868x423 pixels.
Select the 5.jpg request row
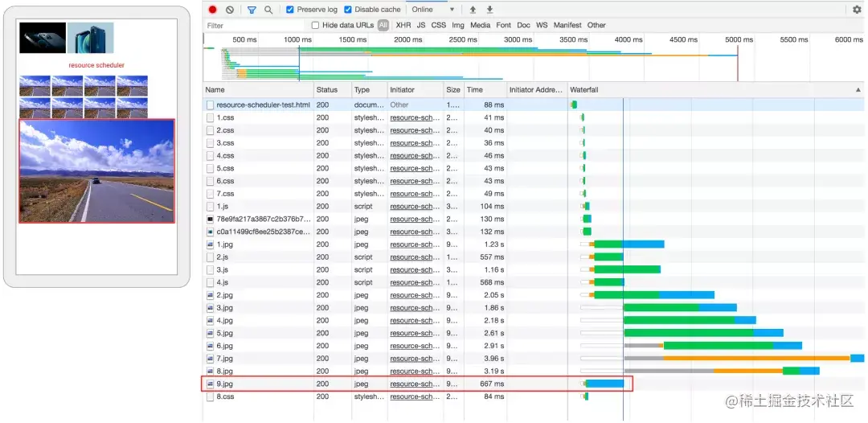534,333
